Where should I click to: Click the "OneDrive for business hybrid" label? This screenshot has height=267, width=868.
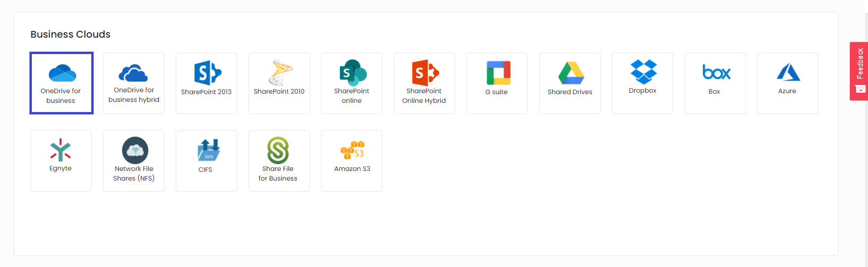coord(134,95)
